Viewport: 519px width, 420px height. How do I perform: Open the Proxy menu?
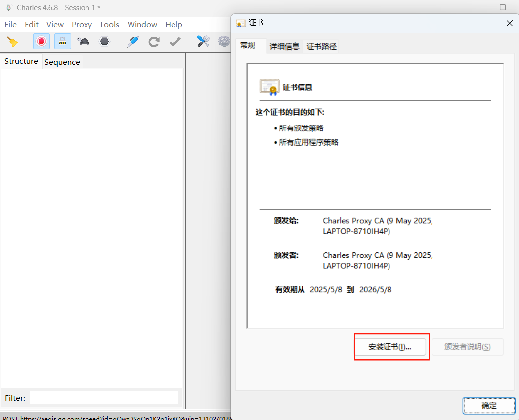(81, 24)
